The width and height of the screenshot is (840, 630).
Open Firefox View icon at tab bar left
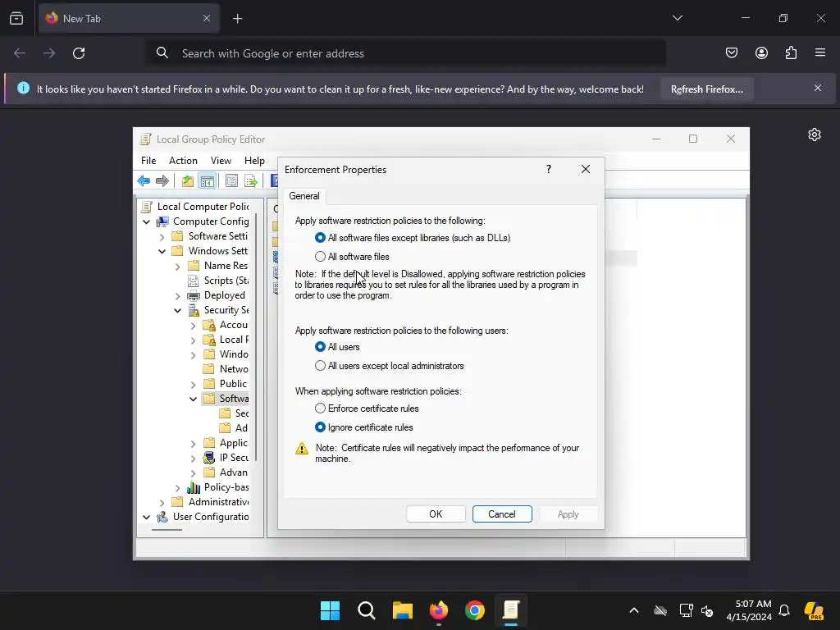[x=16, y=18]
